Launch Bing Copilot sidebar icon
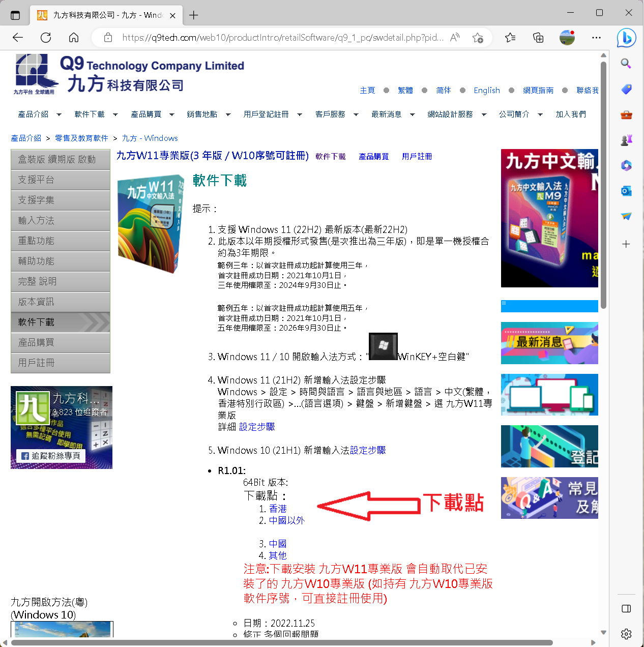Viewport: 644px width, 647px height. (x=626, y=38)
